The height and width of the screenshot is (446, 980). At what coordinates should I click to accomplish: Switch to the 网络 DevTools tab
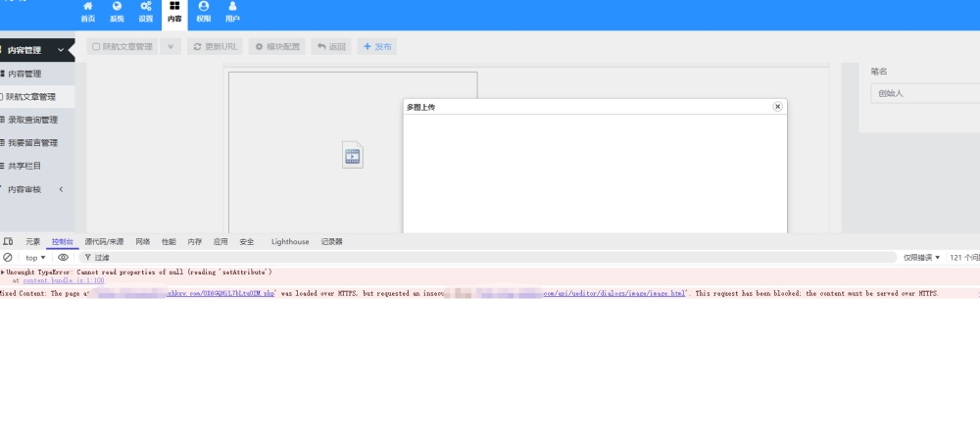point(143,241)
